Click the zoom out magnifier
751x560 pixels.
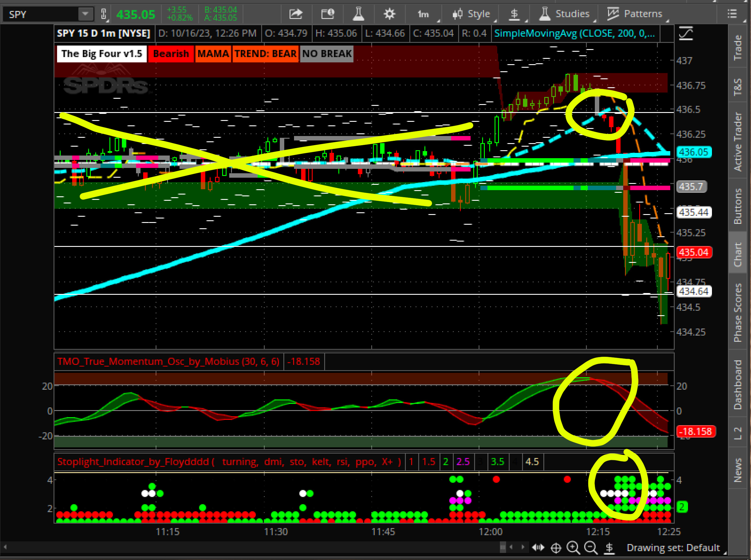[x=591, y=548]
